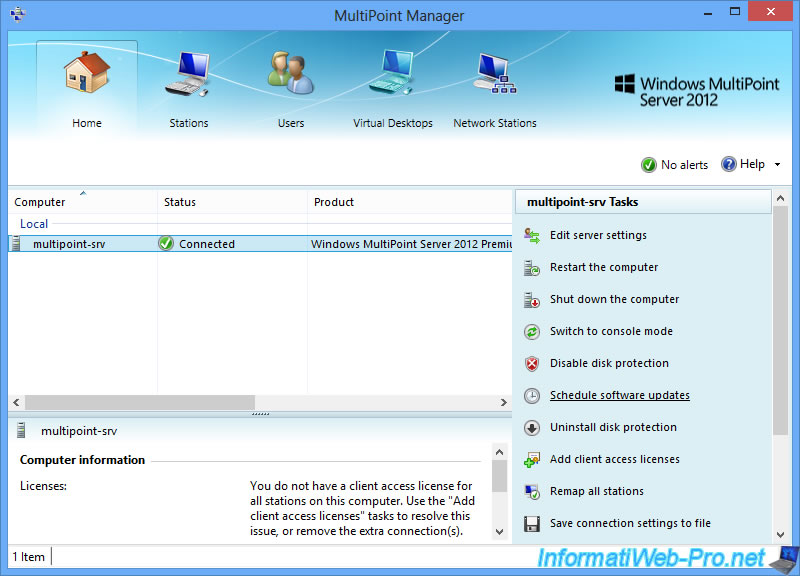Click the blue Help question mark icon
This screenshot has height=576, width=800.
click(729, 164)
